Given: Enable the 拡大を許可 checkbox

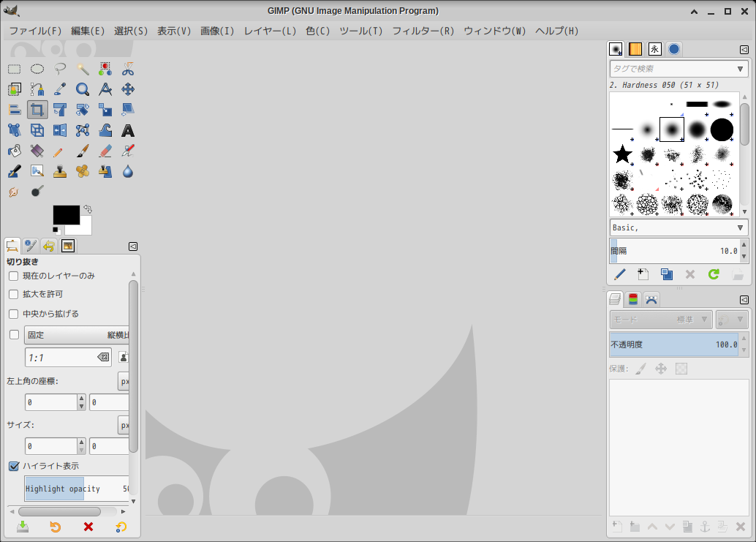Looking at the screenshot, I should (x=13, y=294).
